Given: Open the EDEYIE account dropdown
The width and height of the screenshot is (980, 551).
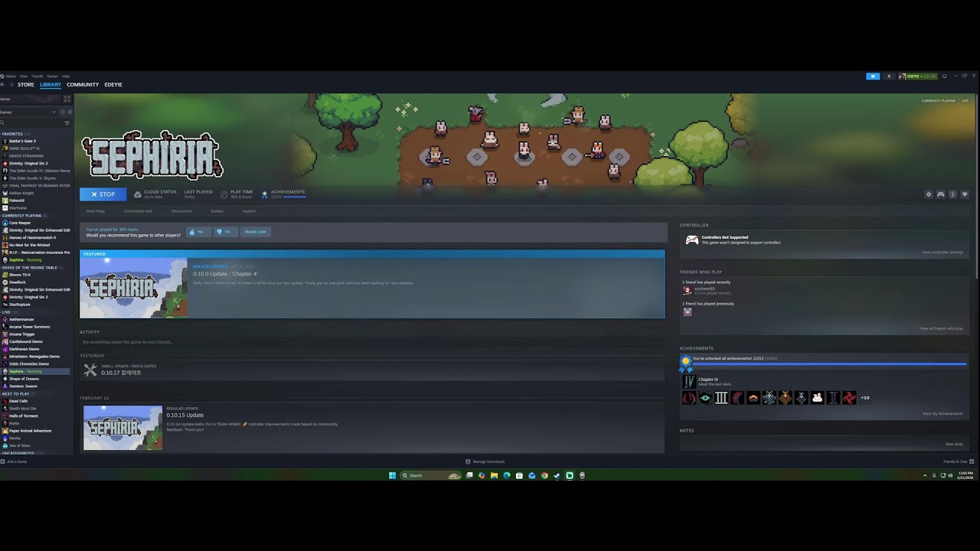Looking at the screenshot, I should tap(918, 77).
